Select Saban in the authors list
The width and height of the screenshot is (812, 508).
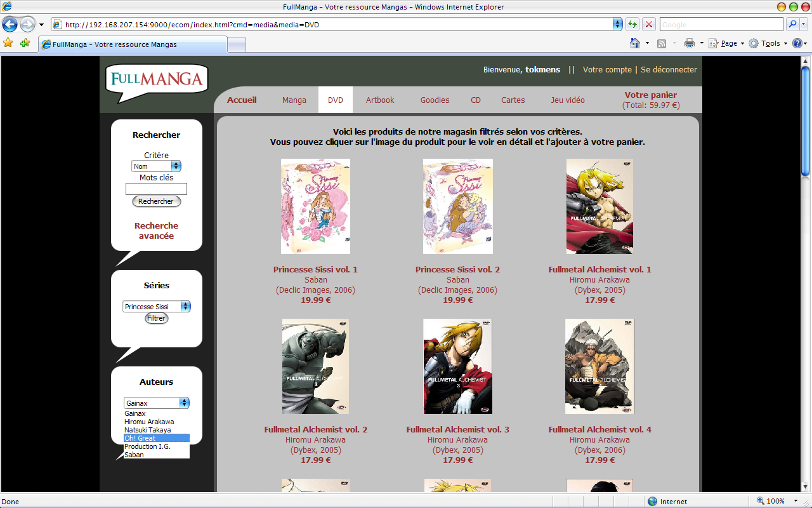(157, 455)
